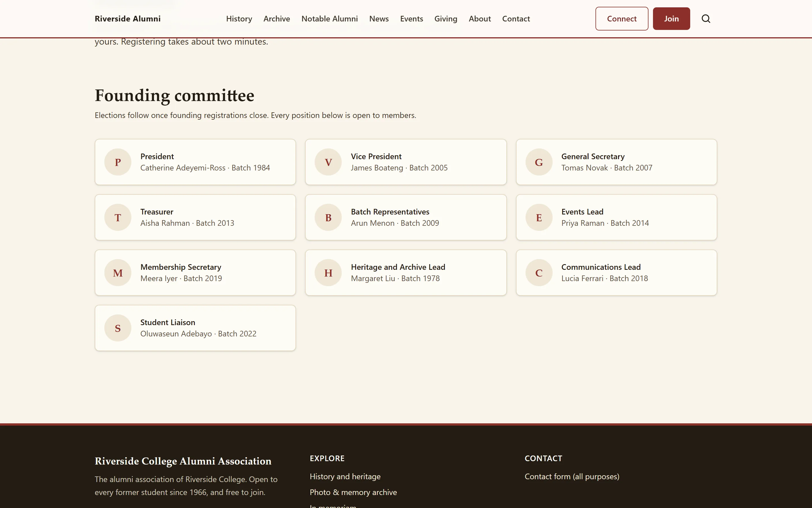Click the Riverside Alumni logo text
Viewport: 812px width, 508px height.
[x=127, y=19]
